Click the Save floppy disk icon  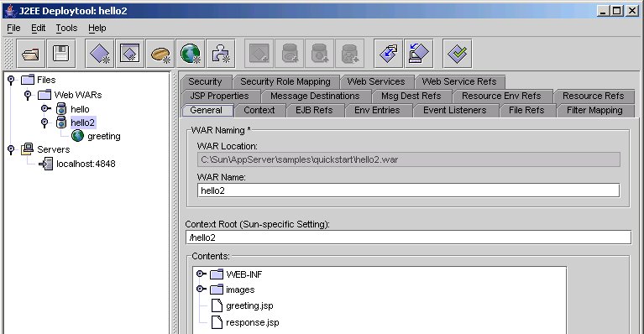(x=60, y=54)
